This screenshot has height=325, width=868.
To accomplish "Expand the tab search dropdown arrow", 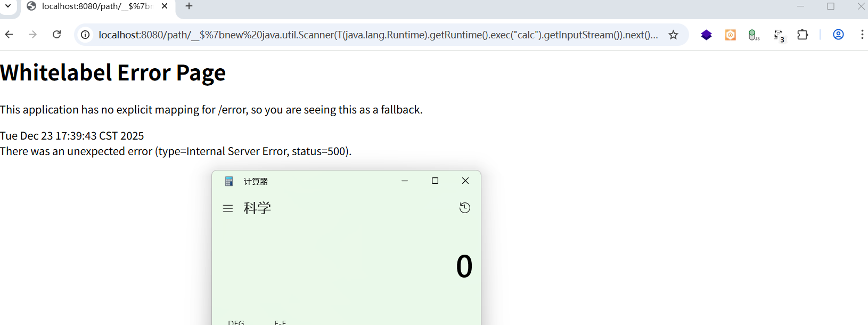I will (8, 6).
